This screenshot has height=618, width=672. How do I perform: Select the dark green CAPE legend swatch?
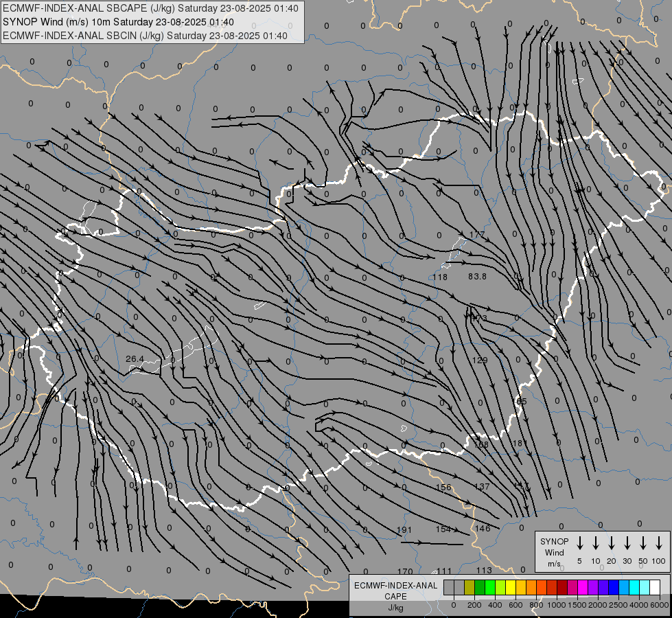pos(480,587)
